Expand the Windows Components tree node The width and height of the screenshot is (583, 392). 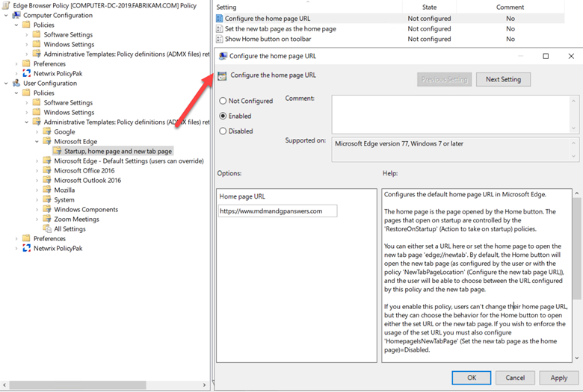coord(37,209)
